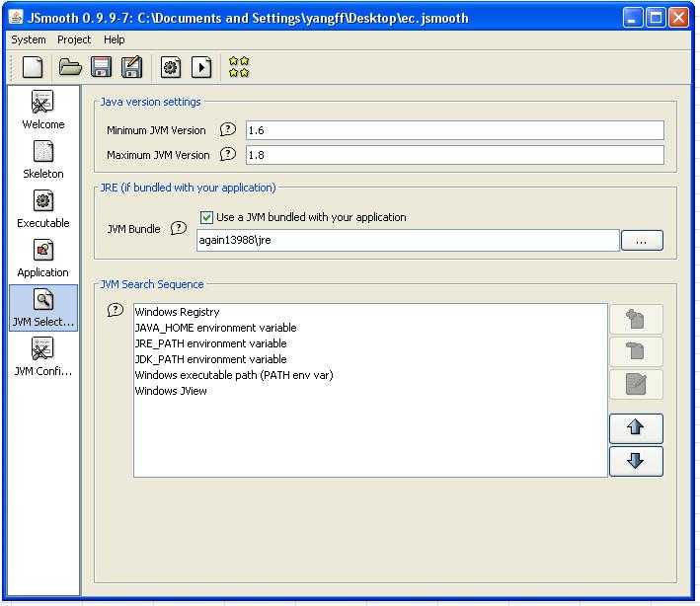Select Windows Registry in search list
This screenshot has width=700, height=606.
370,312
